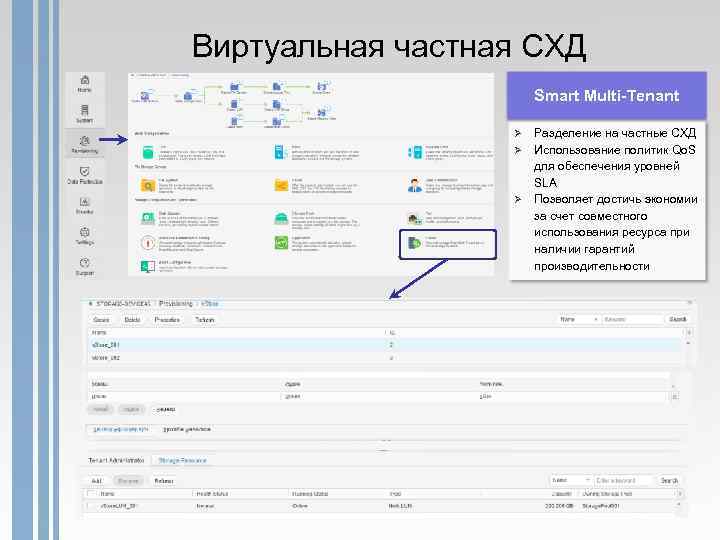Open the Support section in the sidebar
This screenshot has width=720, height=540.
(x=84, y=267)
